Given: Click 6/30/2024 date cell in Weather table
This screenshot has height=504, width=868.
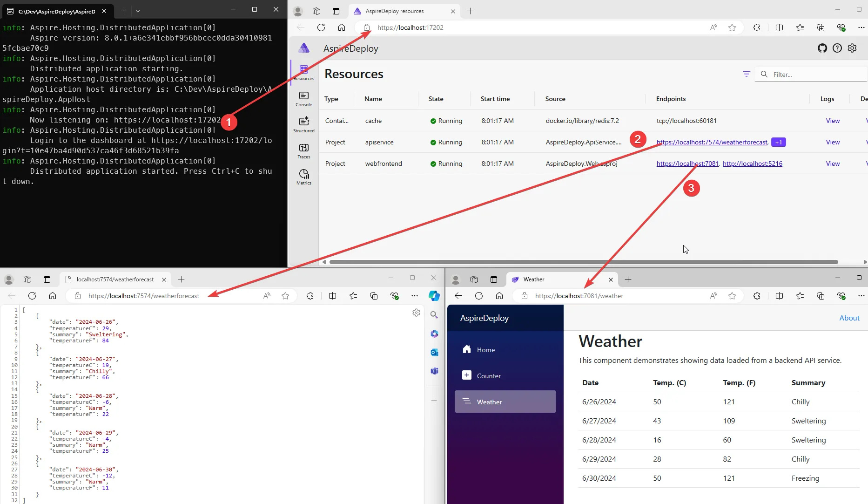Looking at the screenshot, I should click(x=599, y=478).
